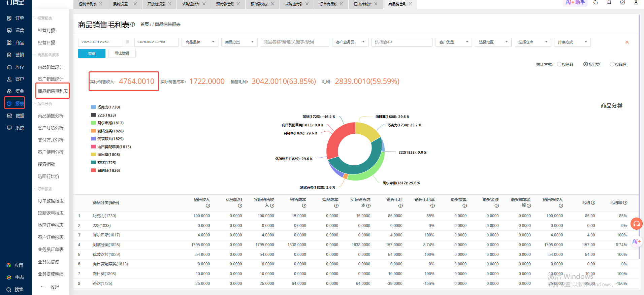Viewport: 644px width, 295px height.
Task: Click the 商品名称/编号/关键字/条码 search field
Action: (x=295, y=42)
